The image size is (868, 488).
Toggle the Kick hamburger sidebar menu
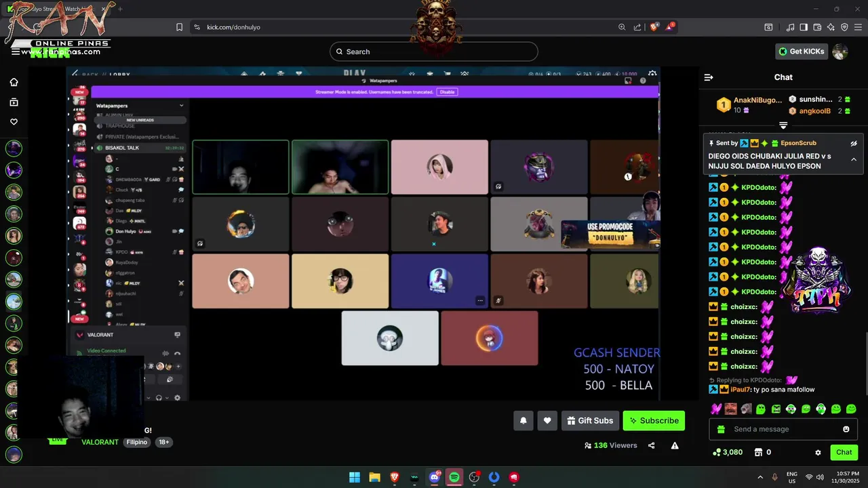click(16, 52)
